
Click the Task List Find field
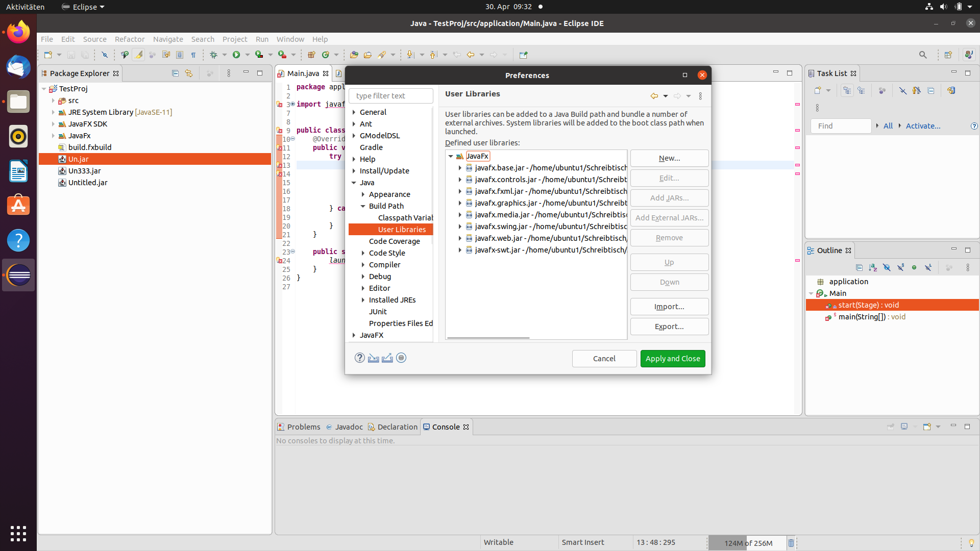tap(841, 126)
